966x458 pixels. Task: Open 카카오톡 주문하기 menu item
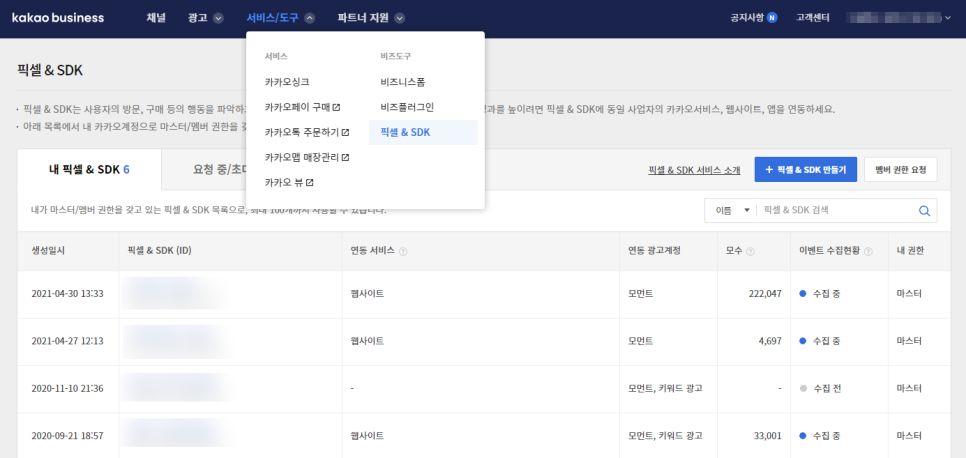tap(302, 132)
